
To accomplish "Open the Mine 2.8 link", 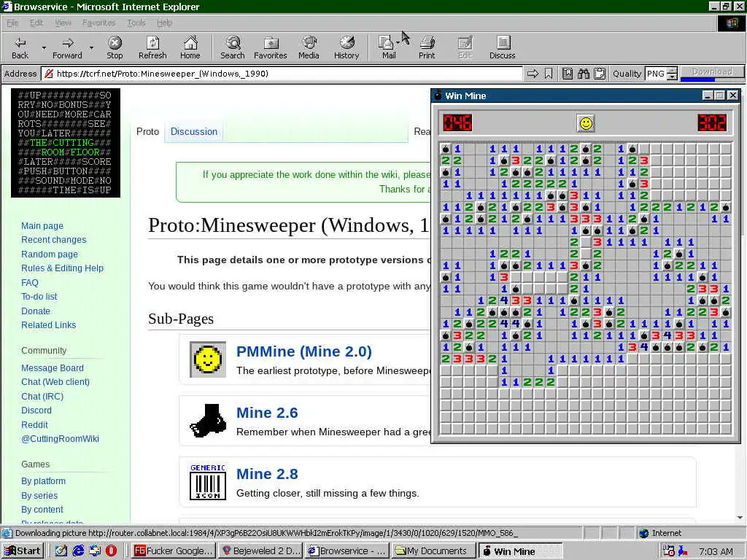I will coord(267,474).
